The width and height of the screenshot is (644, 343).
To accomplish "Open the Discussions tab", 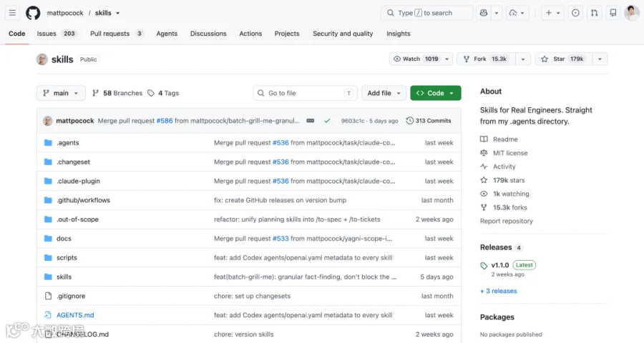I will [208, 34].
